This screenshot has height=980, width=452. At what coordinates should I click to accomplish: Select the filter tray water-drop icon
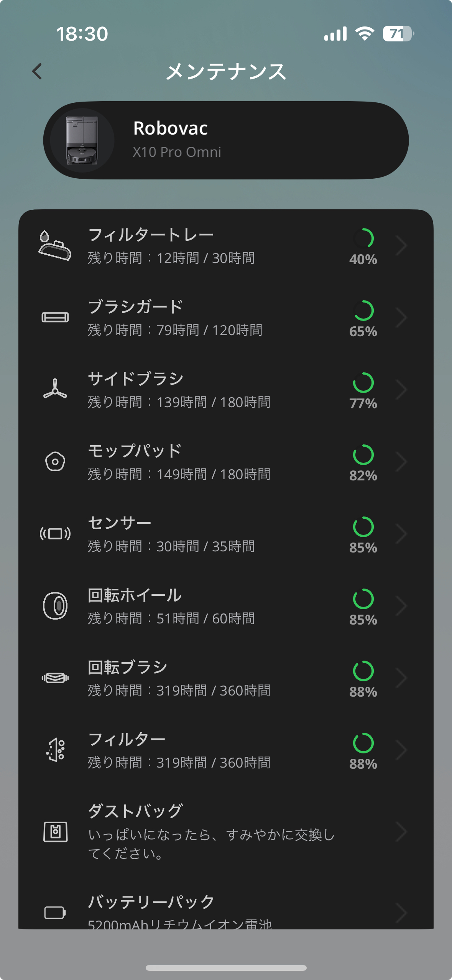coord(55,245)
